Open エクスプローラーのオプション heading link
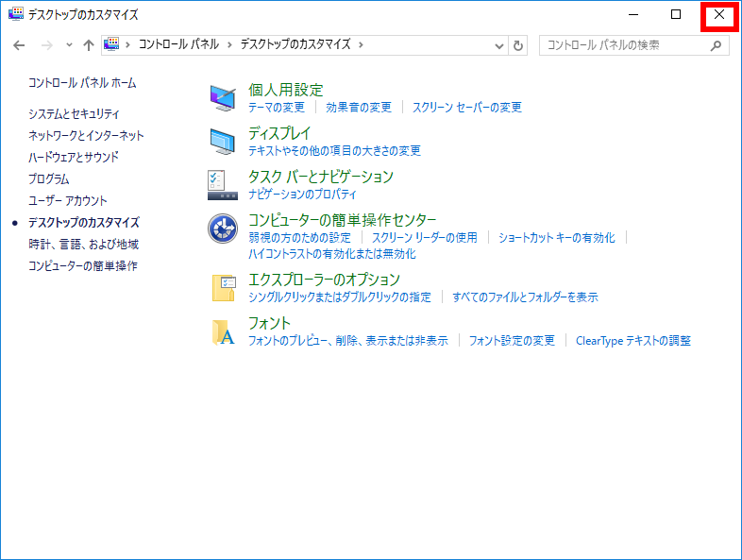 tap(324, 280)
